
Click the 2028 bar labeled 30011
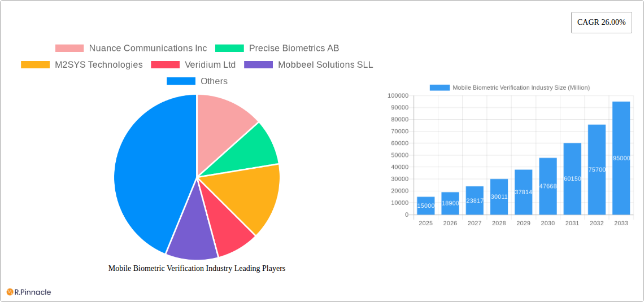pyautogui.click(x=499, y=196)
